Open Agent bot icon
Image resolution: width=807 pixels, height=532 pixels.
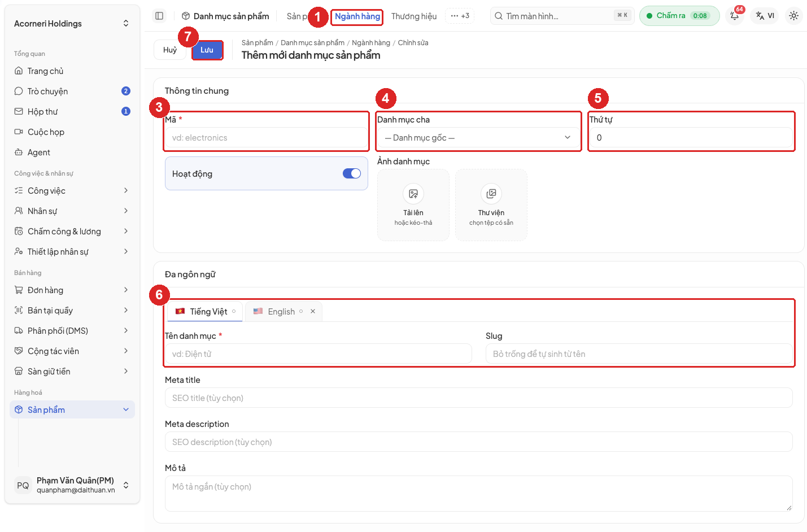[x=19, y=152]
